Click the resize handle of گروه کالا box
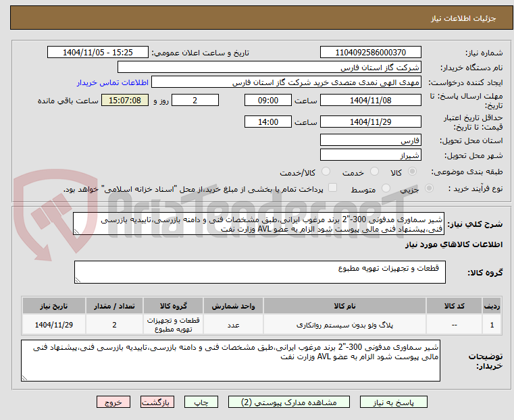Screen dimensions: 514x420 [x=78, y=280]
